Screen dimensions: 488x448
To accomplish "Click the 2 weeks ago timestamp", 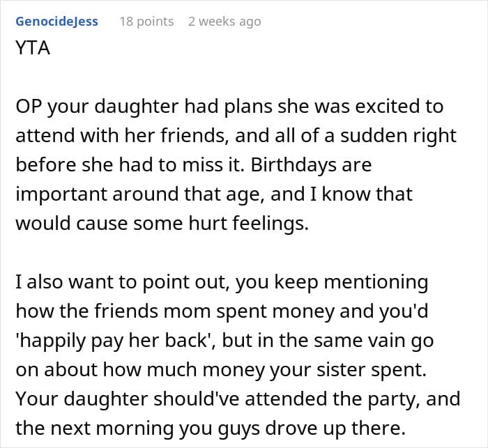I will (x=224, y=22).
